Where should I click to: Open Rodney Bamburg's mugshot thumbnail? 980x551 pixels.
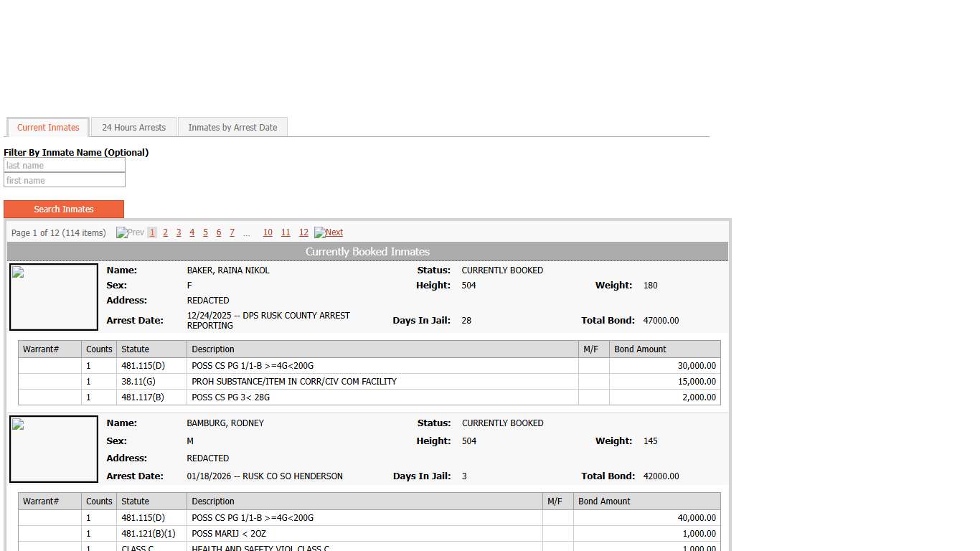[54, 449]
